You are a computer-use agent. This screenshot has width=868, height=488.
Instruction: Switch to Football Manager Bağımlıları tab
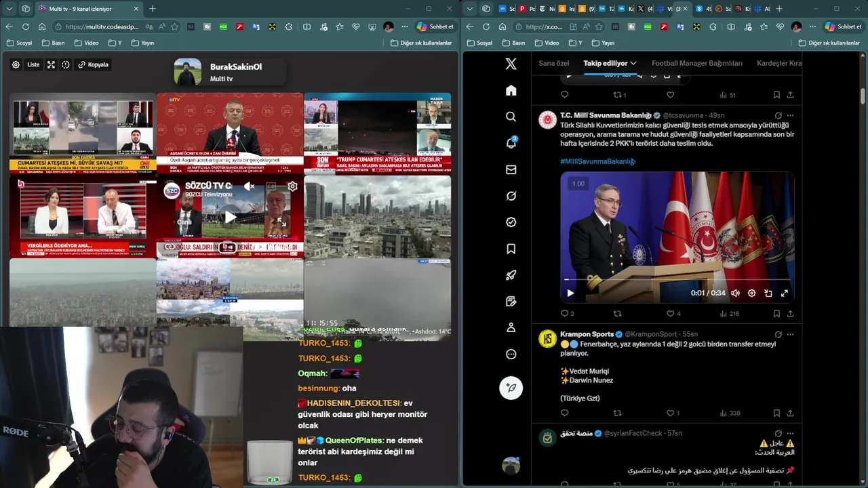(697, 63)
